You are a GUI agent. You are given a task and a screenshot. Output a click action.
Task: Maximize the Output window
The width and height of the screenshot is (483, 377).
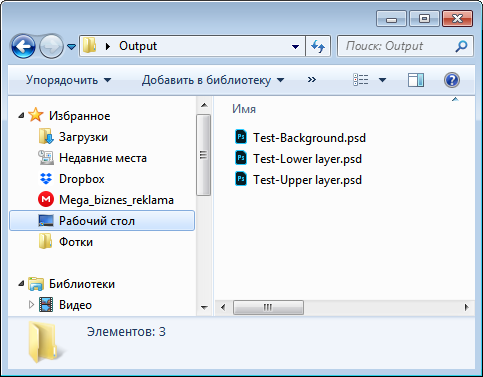coord(424,19)
